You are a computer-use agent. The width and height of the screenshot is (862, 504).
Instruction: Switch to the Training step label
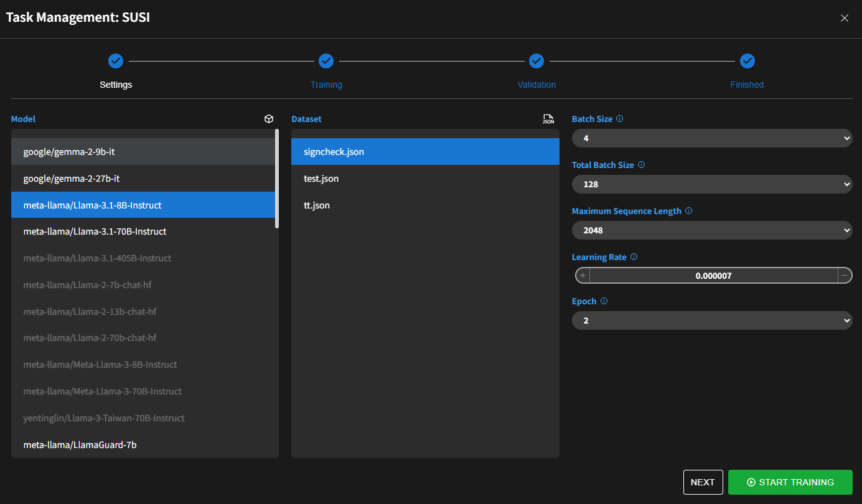tap(326, 84)
